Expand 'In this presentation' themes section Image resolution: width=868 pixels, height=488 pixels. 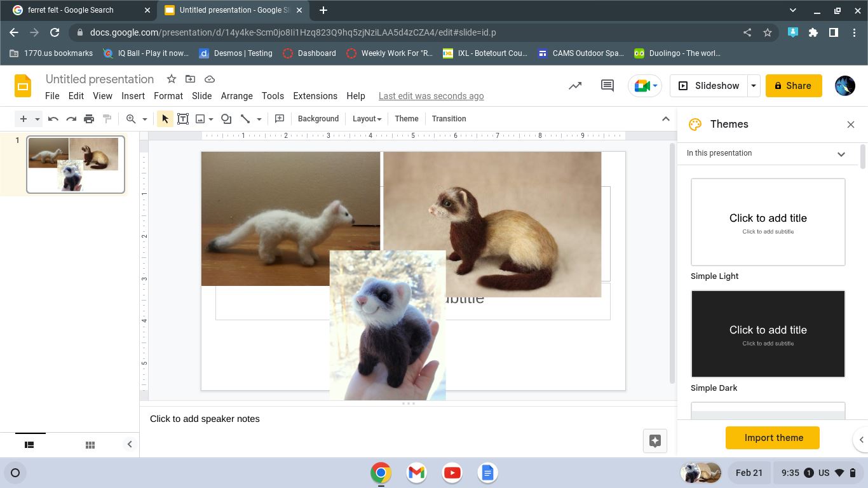[841, 154]
